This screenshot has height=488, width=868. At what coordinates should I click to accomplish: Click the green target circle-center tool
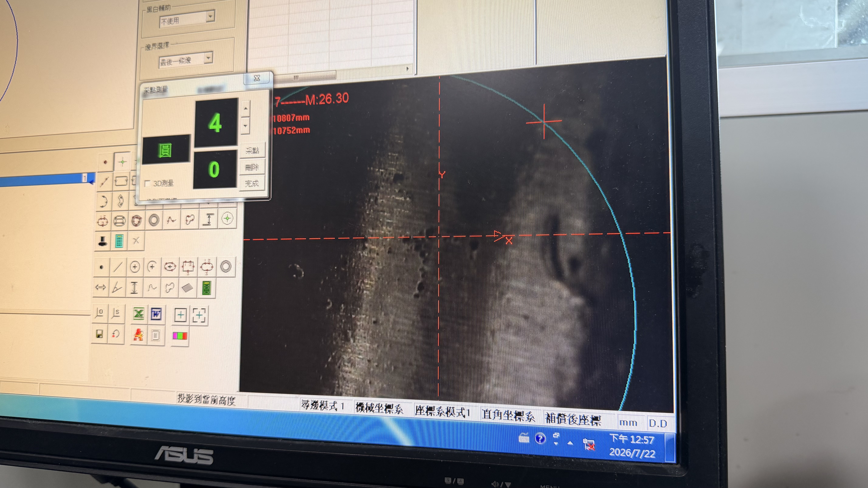tap(227, 219)
